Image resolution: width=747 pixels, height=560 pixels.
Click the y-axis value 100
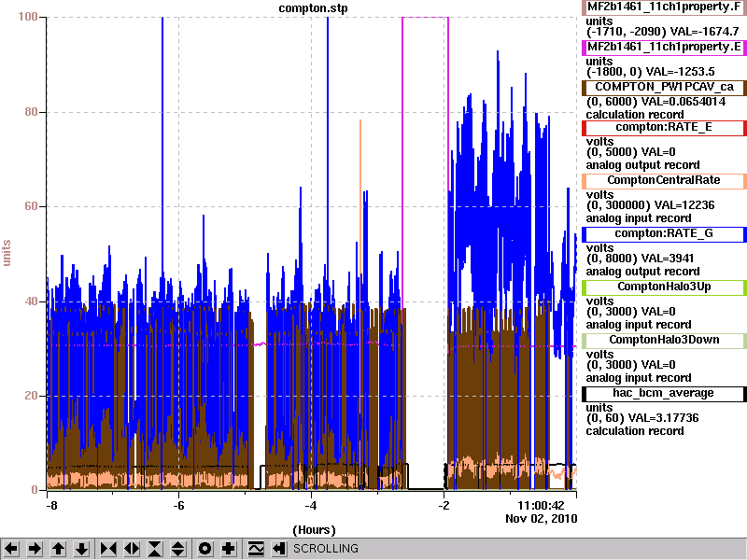click(28, 17)
